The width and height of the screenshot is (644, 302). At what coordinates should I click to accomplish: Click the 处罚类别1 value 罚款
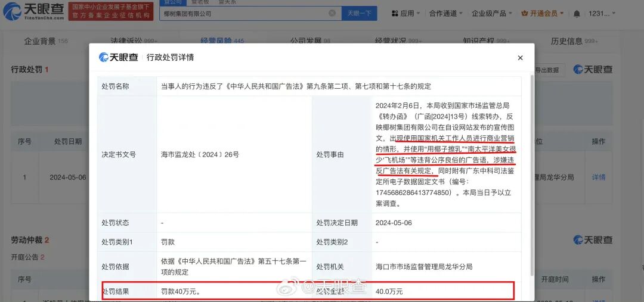pyautogui.click(x=168, y=242)
